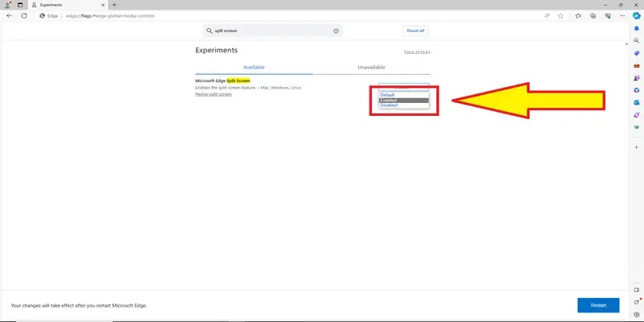
Task: Open the tab actions menu icon
Action: point(20,5)
